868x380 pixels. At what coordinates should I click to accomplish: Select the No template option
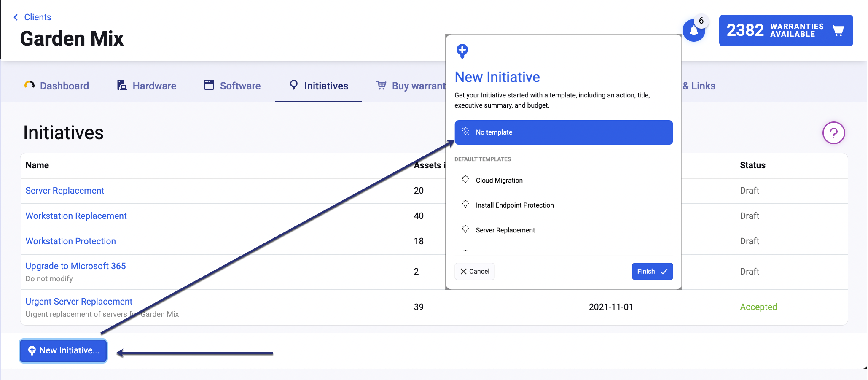coord(564,132)
